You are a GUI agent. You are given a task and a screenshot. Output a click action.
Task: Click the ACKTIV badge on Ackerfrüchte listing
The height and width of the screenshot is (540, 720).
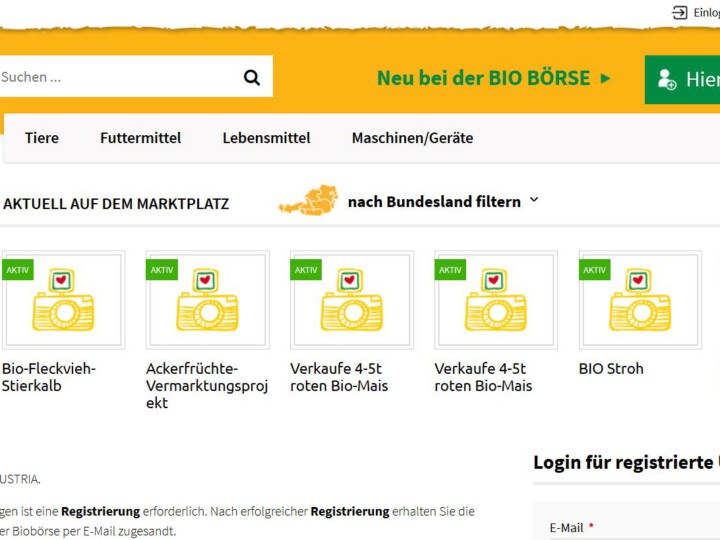162,270
